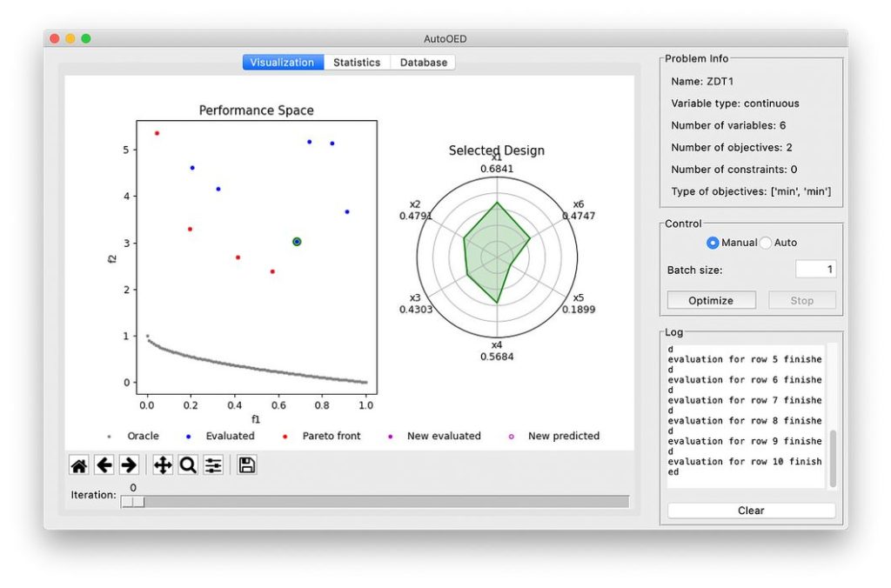Image resolution: width=891 pixels, height=588 pixels.
Task: Select the Auto radio button
Action: (766, 243)
